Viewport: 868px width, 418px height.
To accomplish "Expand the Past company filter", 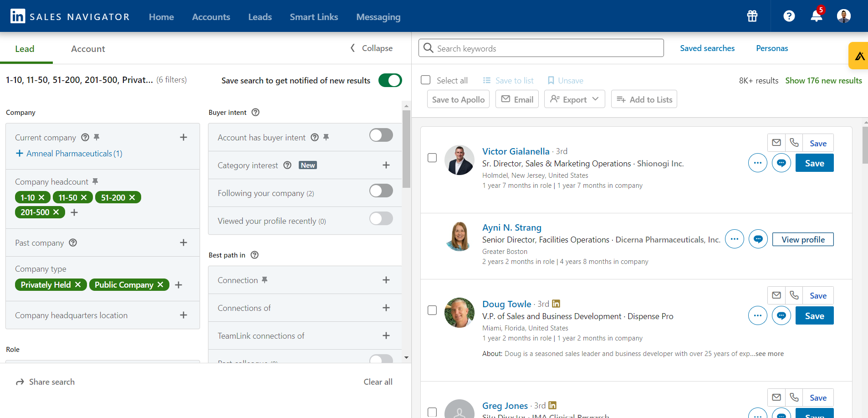I will [x=184, y=243].
